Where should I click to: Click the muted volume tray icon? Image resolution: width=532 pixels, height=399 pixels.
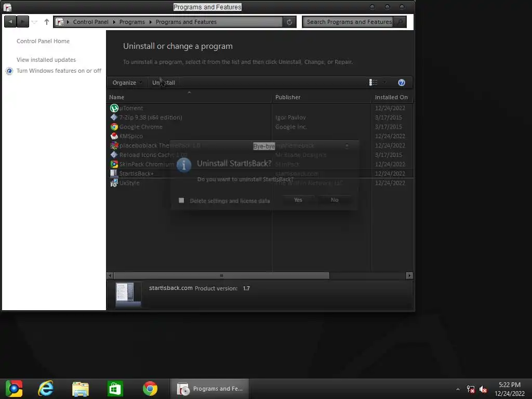pos(483,389)
